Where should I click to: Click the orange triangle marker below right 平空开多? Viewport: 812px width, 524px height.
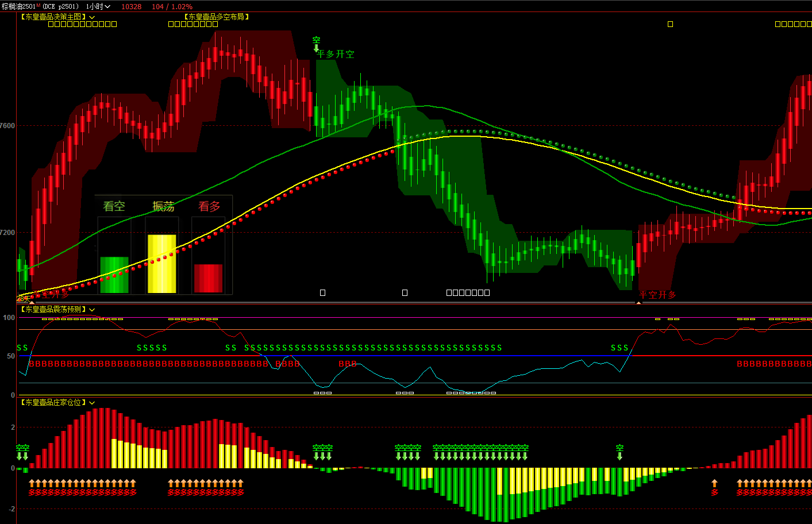[638, 302]
